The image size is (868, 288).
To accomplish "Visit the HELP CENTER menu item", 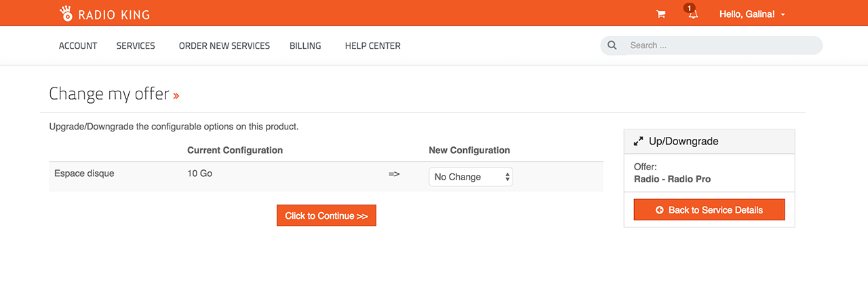I will point(373,46).
